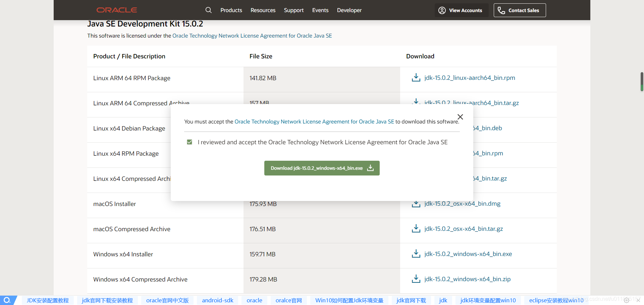The width and height of the screenshot is (644, 305).
Task: Click the Product / File Description header
Action: pyautogui.click(x=129, y=56)
